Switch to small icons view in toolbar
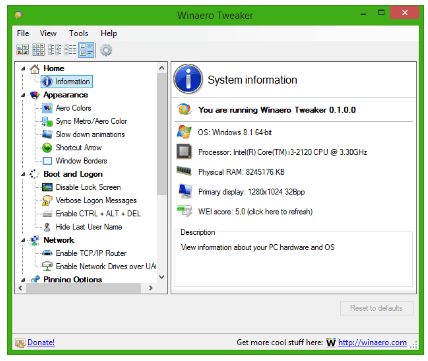 [38, 50]
